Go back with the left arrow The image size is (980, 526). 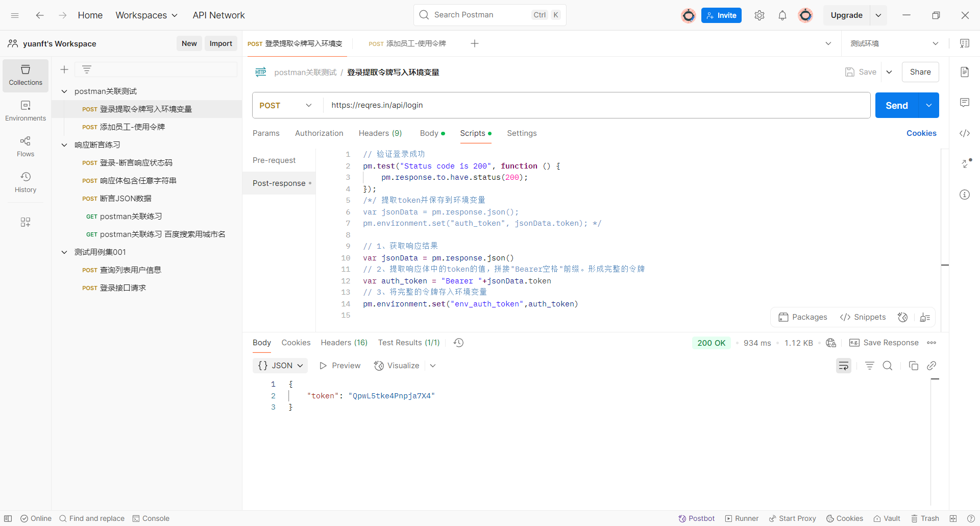(x=40, y=15)
